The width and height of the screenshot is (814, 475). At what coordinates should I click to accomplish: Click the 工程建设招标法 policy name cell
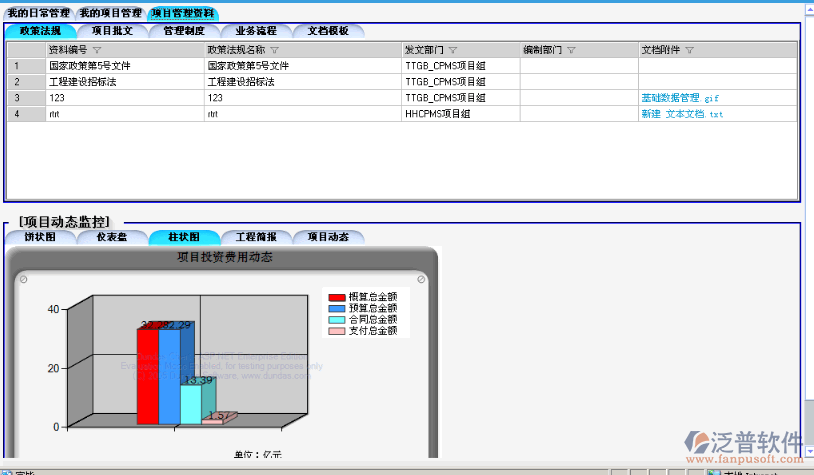point(303,82)
